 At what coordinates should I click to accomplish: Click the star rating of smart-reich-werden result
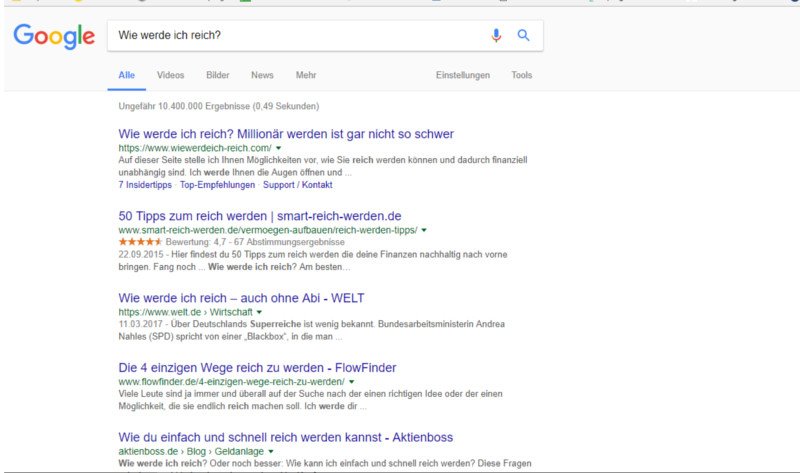(140, 242)
